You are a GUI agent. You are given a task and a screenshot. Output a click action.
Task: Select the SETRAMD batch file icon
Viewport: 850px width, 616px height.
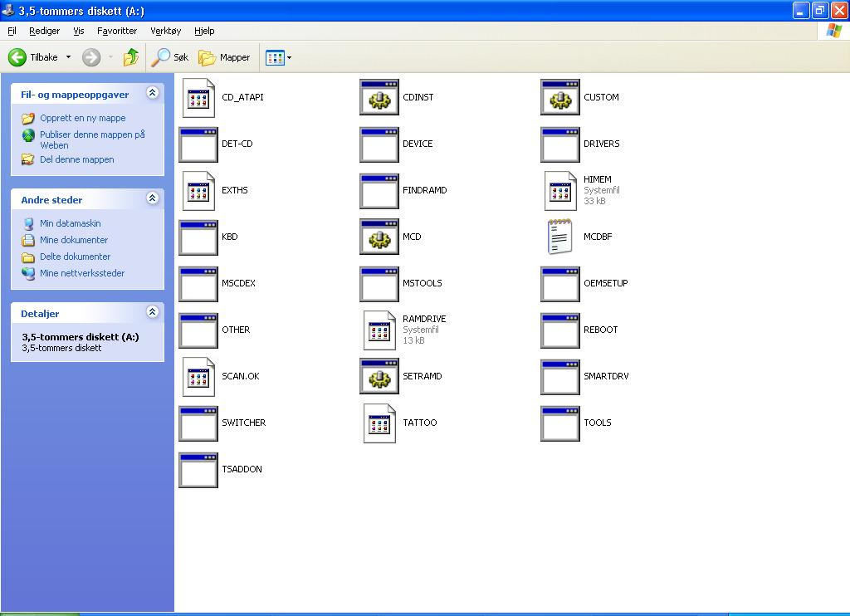click(379, 376)
